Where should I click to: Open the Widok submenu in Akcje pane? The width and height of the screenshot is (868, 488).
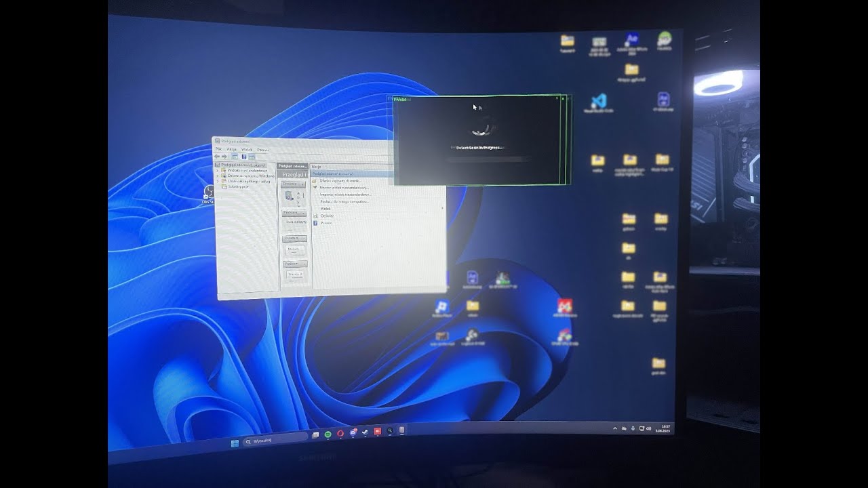point(325,209)
